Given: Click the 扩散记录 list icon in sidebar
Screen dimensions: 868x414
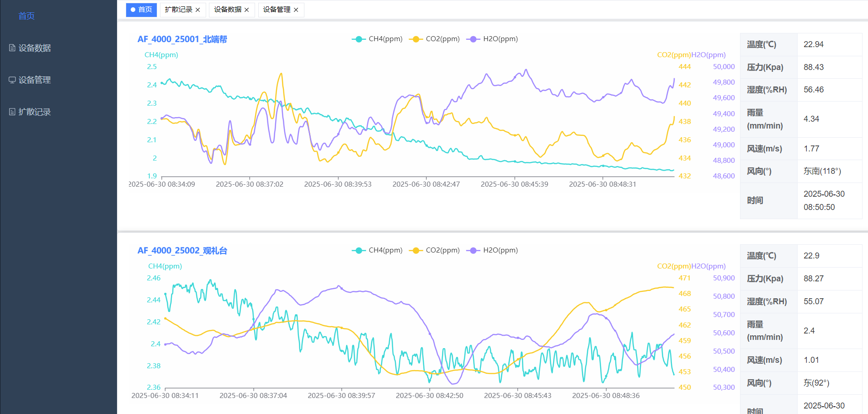Looking at the screenshot, I should (x=12, y=112).
